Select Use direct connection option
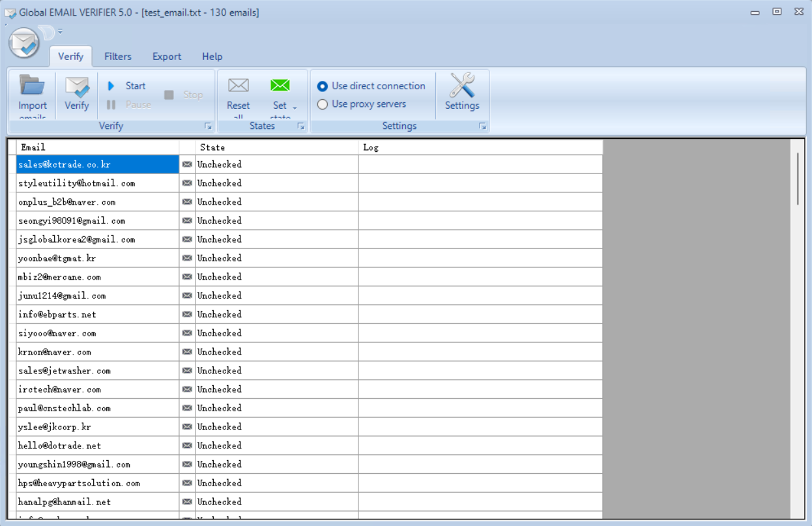 click(x=323, y=86)
